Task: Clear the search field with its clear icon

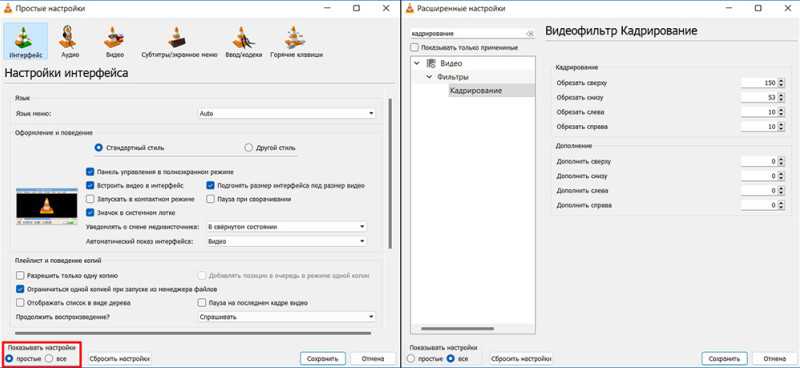Action: click(x=530, y=34)
